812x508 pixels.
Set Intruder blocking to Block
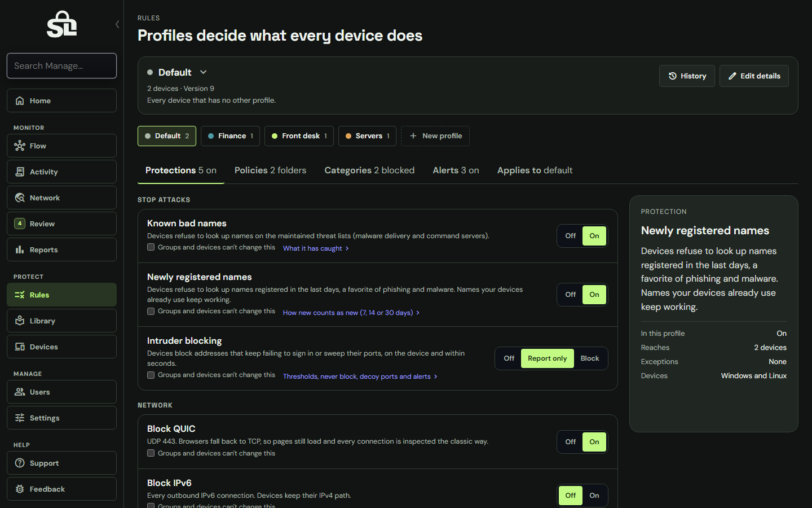click(590, 358)
